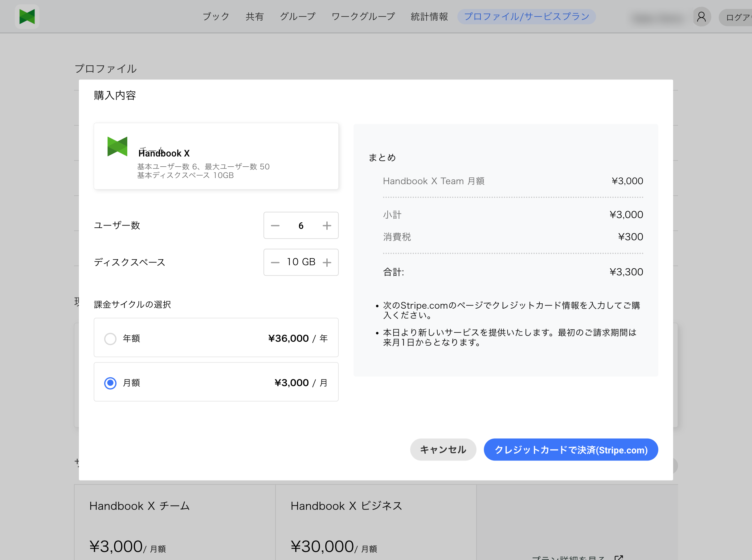The image size is (752, 560).
Task: Open the 統計情報 page
Action: pos(429,17)
